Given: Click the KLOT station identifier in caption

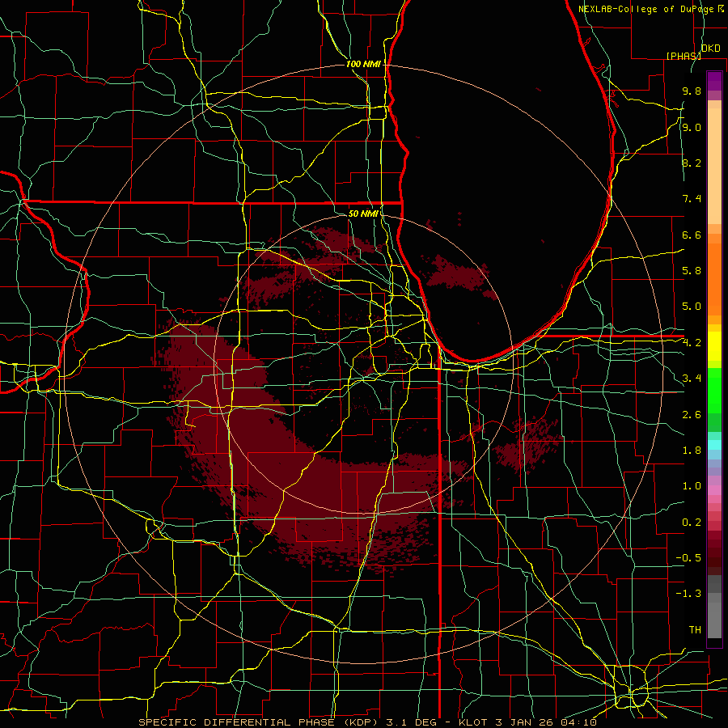Looking at the screenshot, I should 472,722.
